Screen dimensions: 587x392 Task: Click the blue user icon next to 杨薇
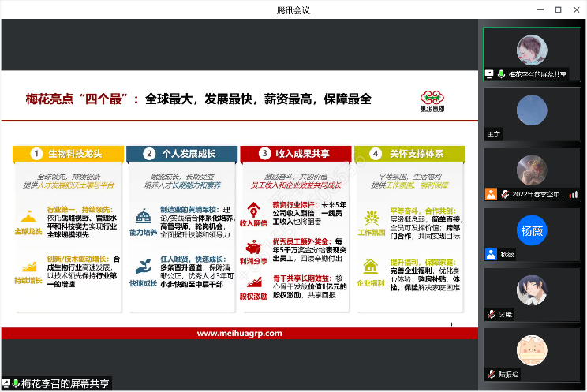[490, 255]
